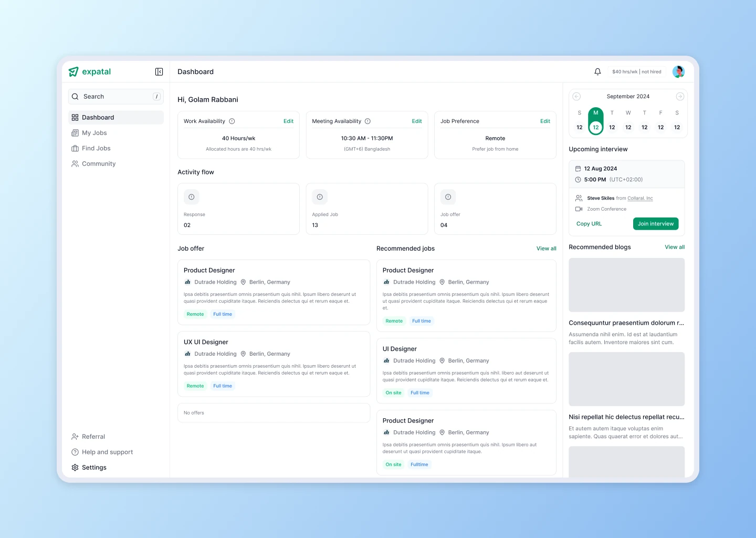Viewport: 756px width, 538px height.
Task: Go to next month in calendar
Action: [x=680, y=97]
